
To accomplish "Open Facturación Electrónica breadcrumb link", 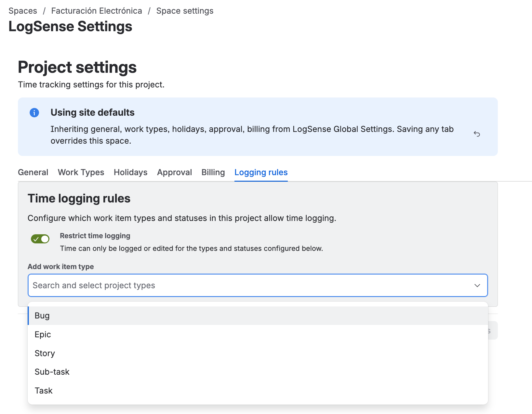I will click(97, 11).
